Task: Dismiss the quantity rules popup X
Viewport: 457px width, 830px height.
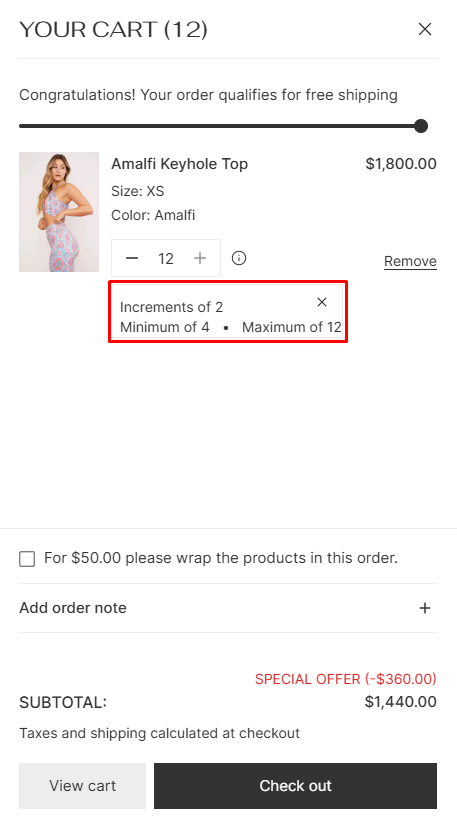Action: (x=322, y=302)
